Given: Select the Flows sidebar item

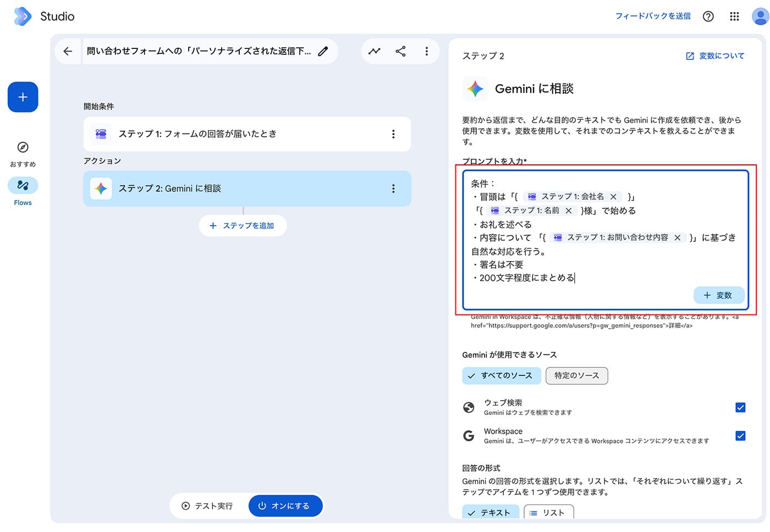Looking at the screenshot, I should (x=23, y=191).
